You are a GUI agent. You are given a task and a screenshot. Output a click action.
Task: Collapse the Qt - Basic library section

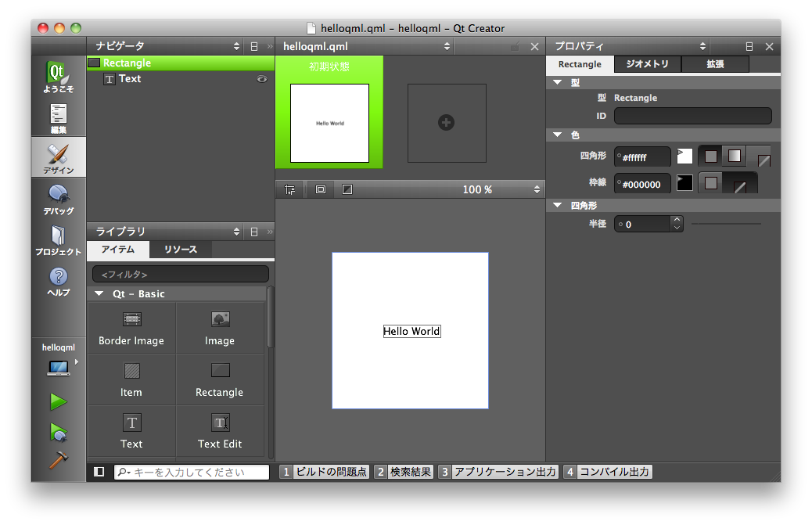tap(99, 294)
